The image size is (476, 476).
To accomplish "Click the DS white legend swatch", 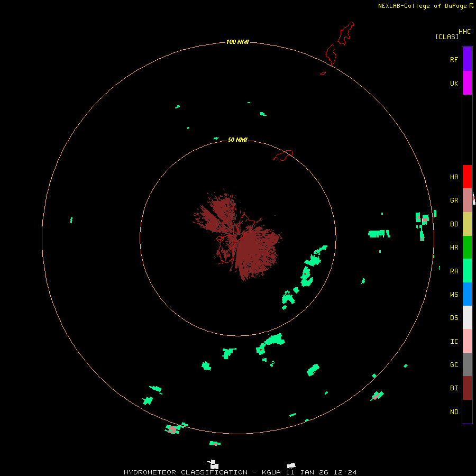I will coord(467,317).
